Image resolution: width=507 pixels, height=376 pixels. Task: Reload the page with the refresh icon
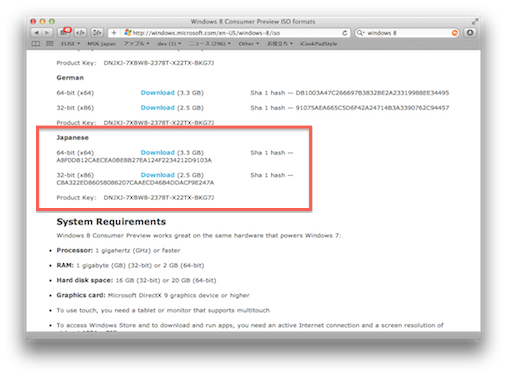(x=345, y=33)
